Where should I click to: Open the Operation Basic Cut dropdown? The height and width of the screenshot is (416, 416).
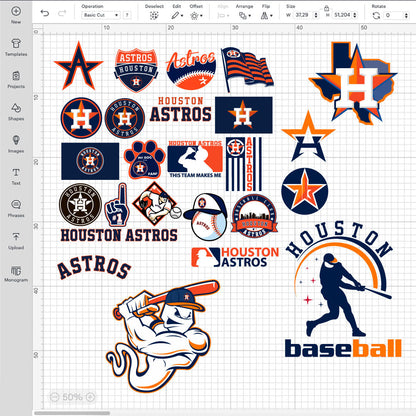pyautogui.click(x=100, y=15)
